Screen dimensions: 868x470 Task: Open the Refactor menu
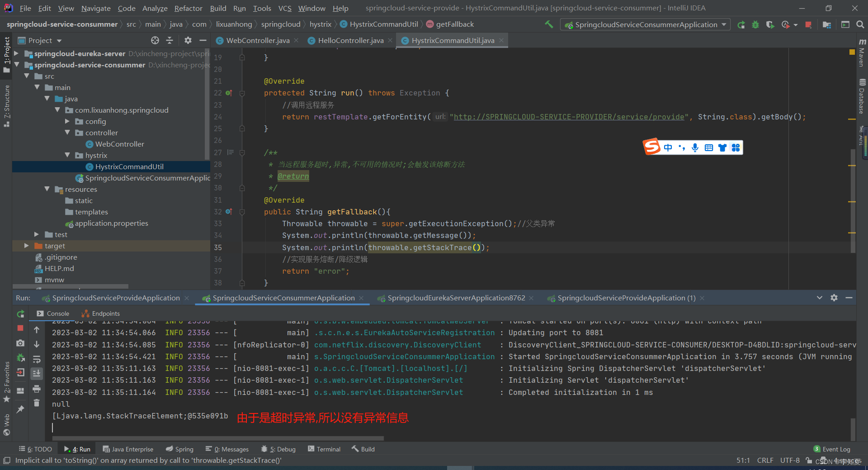coord(188,8)
